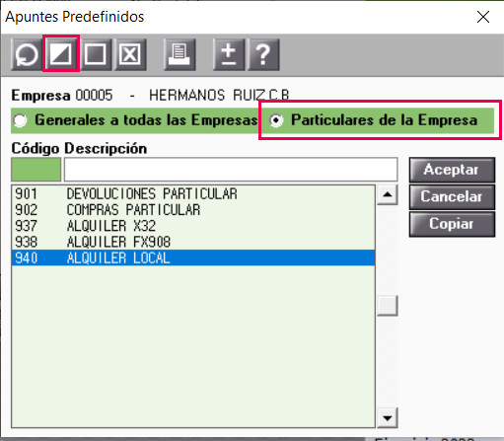Click the list scroll up arrow
This screenshot has width=504, height=441.
388,194
